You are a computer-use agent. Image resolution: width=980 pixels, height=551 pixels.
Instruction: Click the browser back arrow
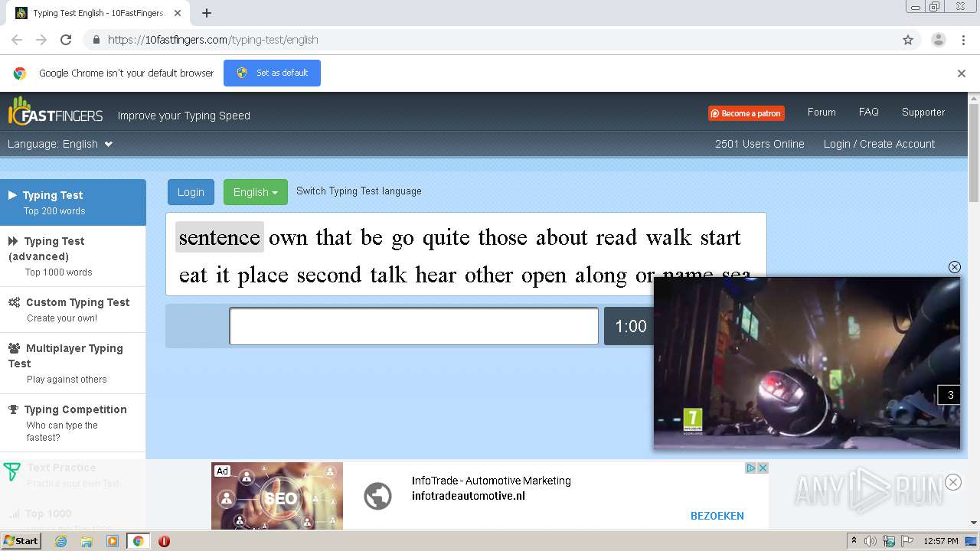(x=17, y=40)
